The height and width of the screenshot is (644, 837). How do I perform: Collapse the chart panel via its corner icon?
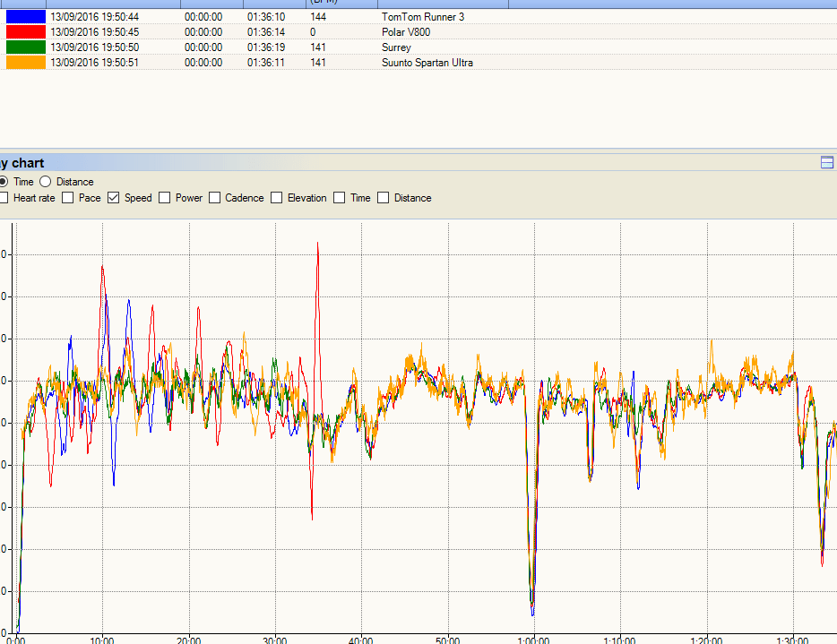coord(826,163)
